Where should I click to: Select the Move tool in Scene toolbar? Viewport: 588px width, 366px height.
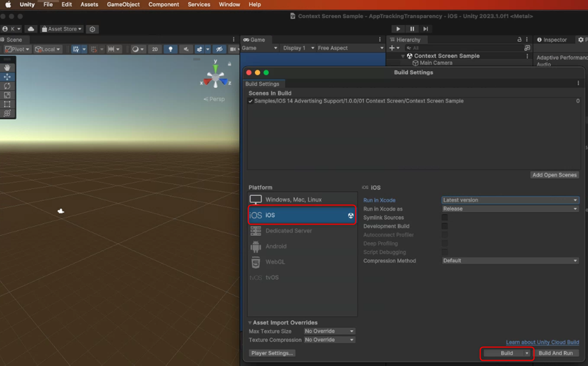click(7, 77)
